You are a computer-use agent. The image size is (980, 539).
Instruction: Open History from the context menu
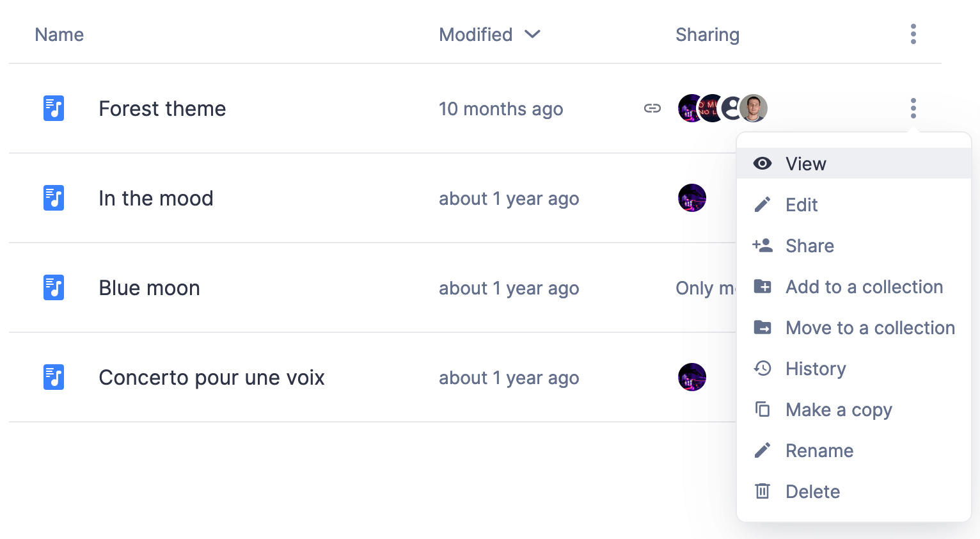(x=816, y=369)
